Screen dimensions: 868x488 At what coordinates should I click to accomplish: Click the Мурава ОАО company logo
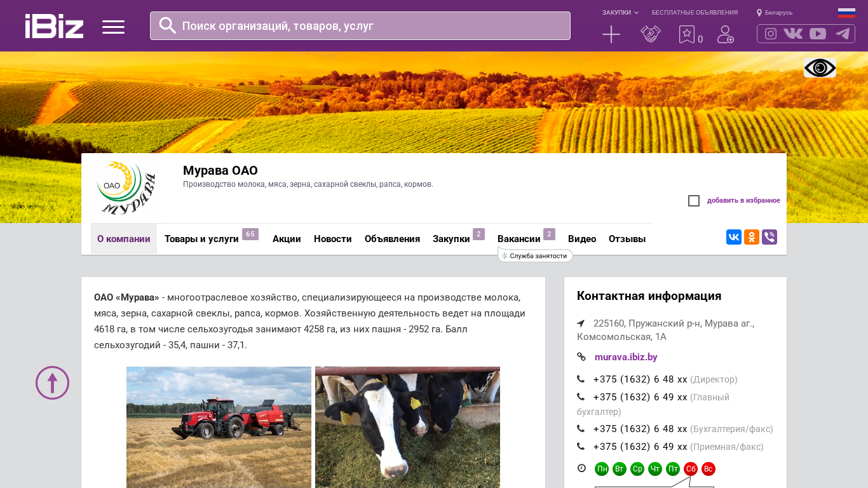click(x=126, y=188)
